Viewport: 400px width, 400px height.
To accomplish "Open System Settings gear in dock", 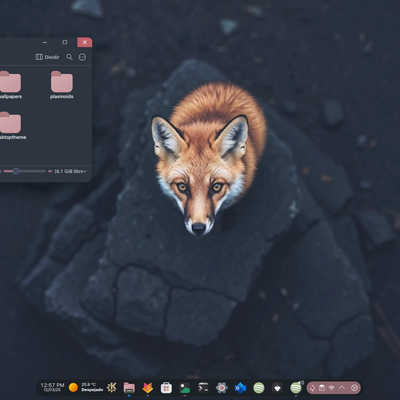I will click(x=222, y=388).
